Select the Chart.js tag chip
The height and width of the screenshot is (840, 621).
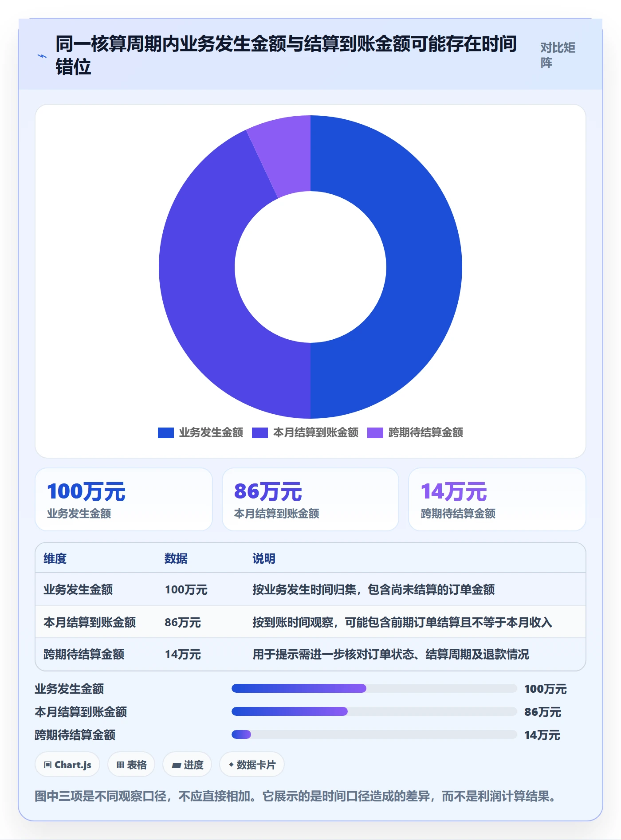pyautogui.click(x=67, y=765)
